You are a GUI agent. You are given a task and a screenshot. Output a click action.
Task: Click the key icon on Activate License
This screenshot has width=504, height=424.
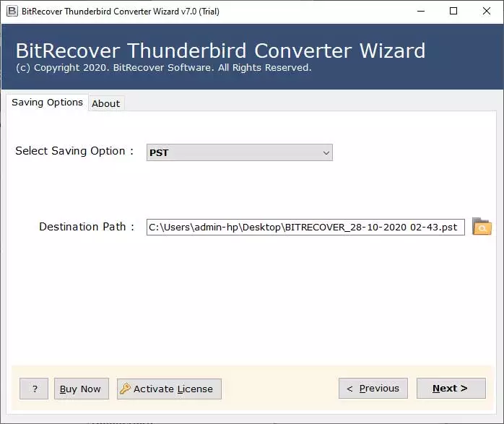(125, 389)
